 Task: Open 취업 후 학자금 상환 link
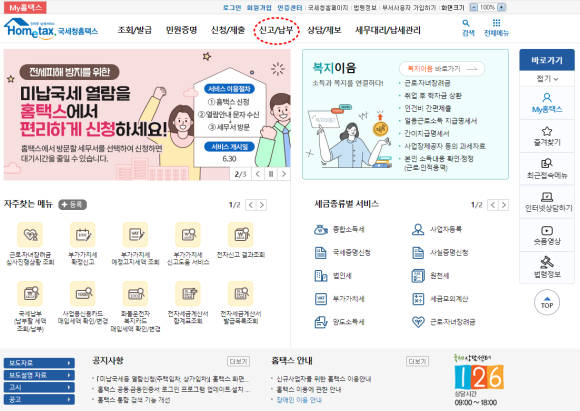[433, 95]
